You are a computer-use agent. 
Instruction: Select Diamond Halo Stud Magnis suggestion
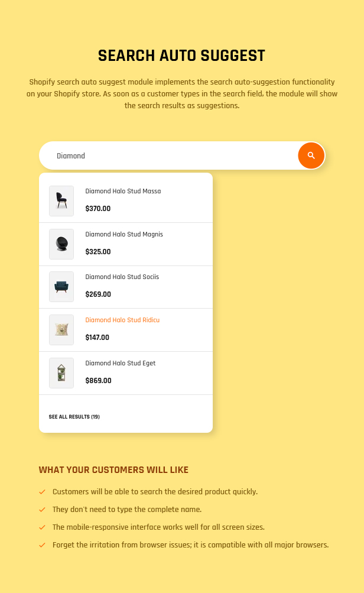click(124, 234)
